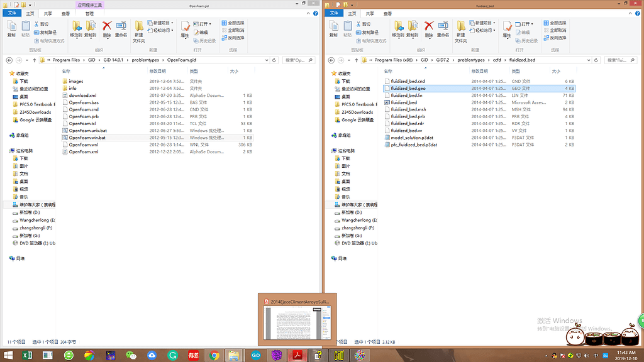
Task: Click Properties icon in fluidized_bed window ribbon
Action: (x=507, y=27)
